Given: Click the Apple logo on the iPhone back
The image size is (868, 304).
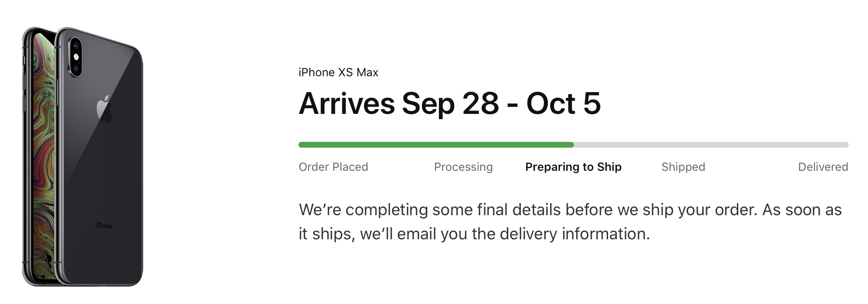Looking at the screenshot, I should [105, 108].
